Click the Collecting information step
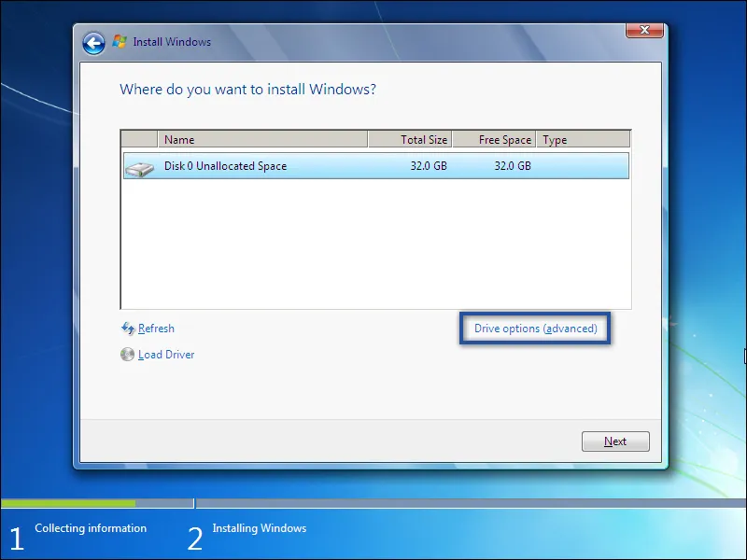 tap(90, 527)
